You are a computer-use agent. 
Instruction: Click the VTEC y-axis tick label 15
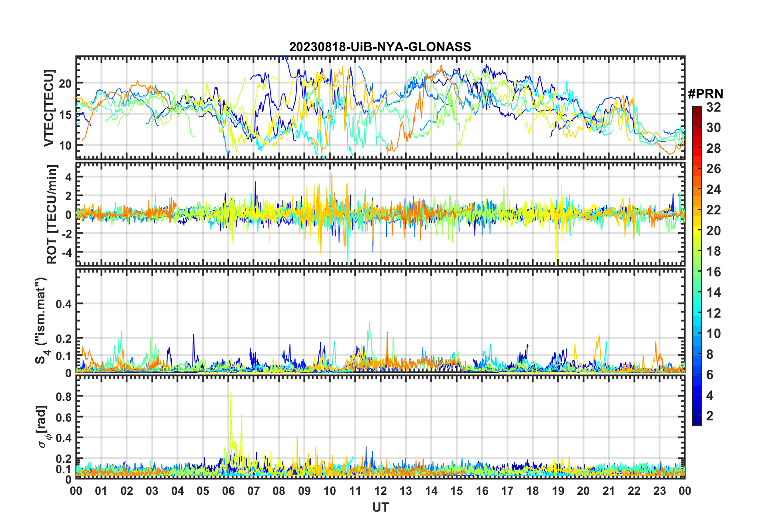tap(65, 115)
